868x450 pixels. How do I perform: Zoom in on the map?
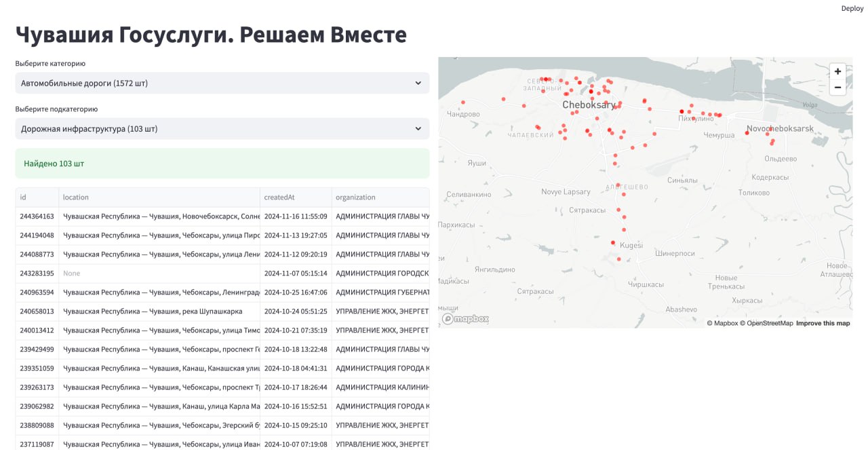(837, 71)
